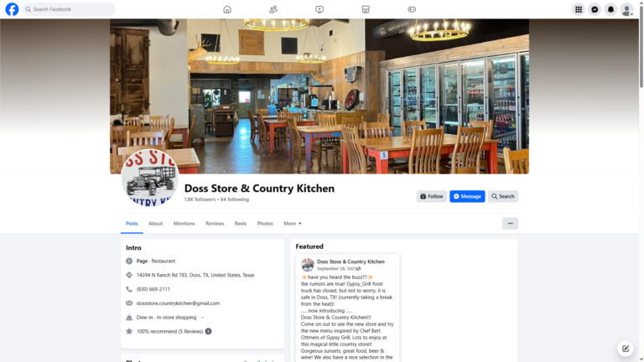Open Messenger from the top bar

tap(595, 9)
